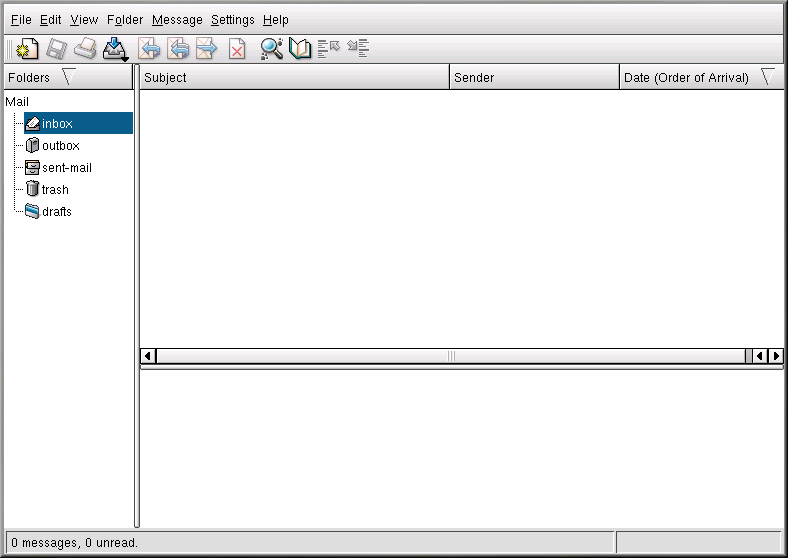Click the horizontal scrollbar left arrow
The height and width of the screenshot is (558, 788).
coord(148,356)
